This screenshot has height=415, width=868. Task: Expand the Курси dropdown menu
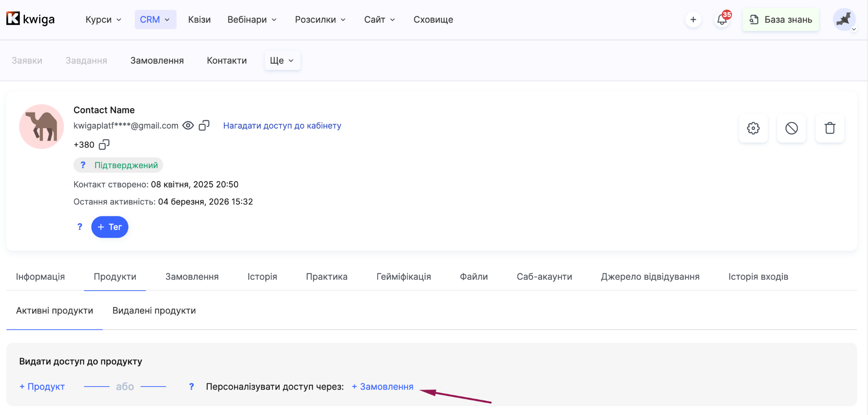tap(103, 20)
